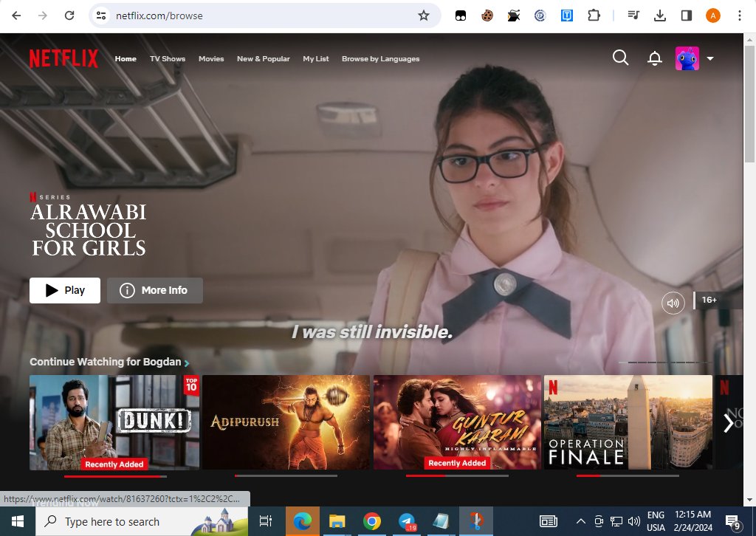This screenshot has height=536, width=756.
Task: Open the Windows notification center
Action: click(733, 521)
